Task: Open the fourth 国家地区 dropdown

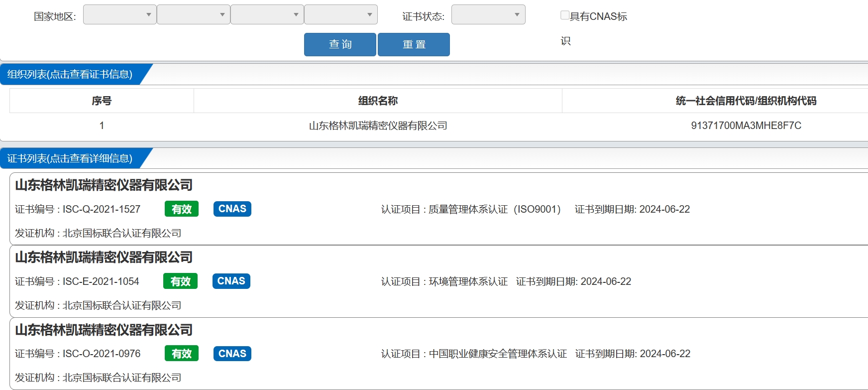Action: [x=341, y=14]
